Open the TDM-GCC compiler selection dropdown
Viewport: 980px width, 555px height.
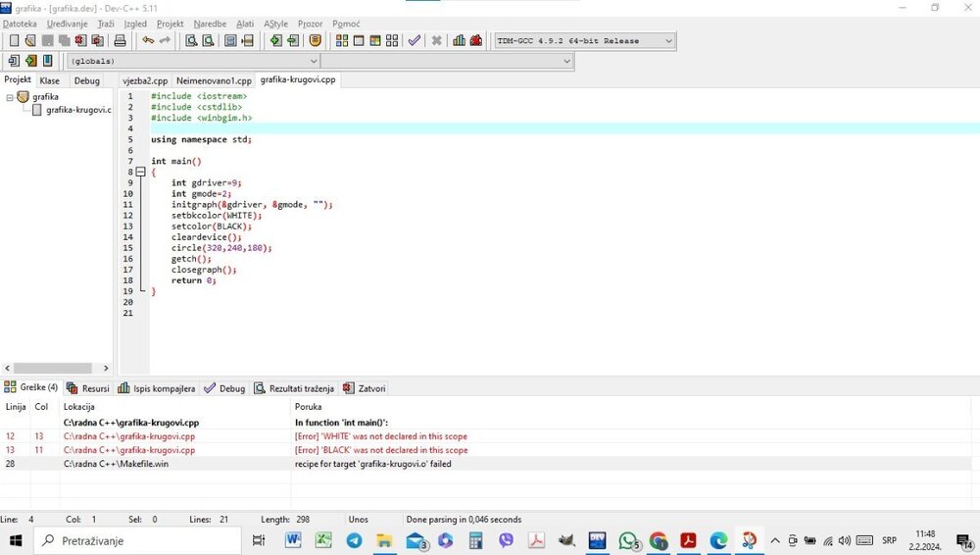(668, 41)
